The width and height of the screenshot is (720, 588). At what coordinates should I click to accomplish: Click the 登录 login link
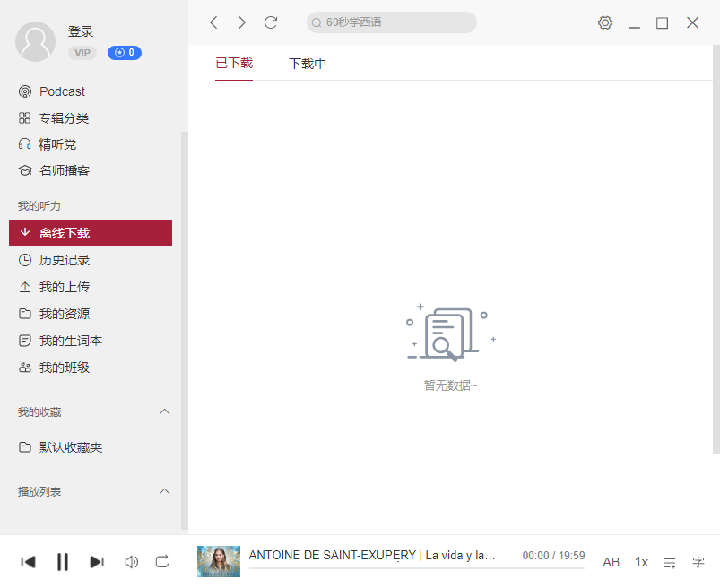(81, 31)
